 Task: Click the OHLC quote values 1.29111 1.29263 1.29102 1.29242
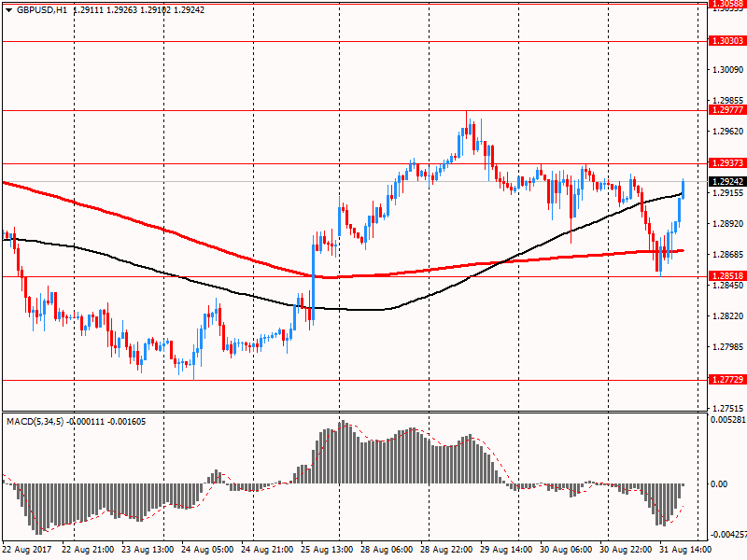(138, 10)
